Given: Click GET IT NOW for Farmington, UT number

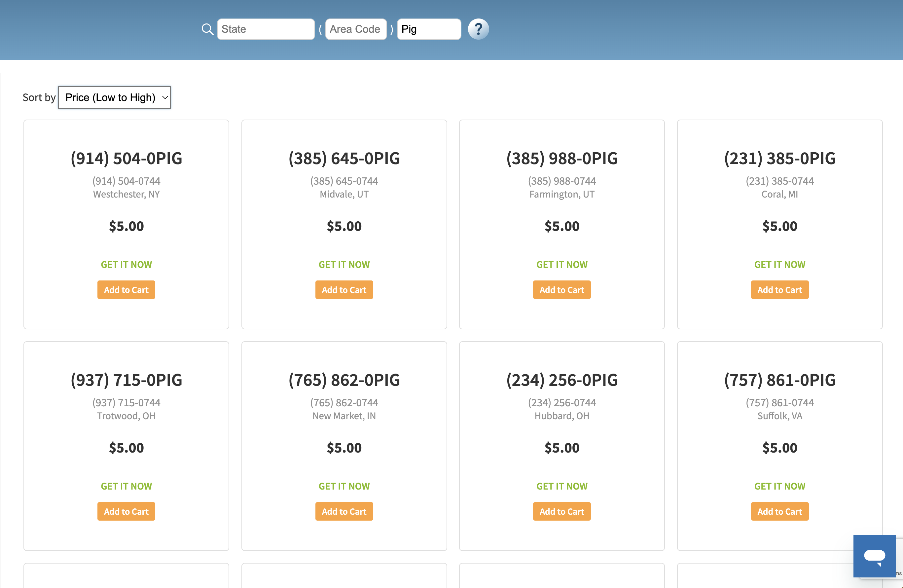Looking at the screenshot, I should point(562,264).
